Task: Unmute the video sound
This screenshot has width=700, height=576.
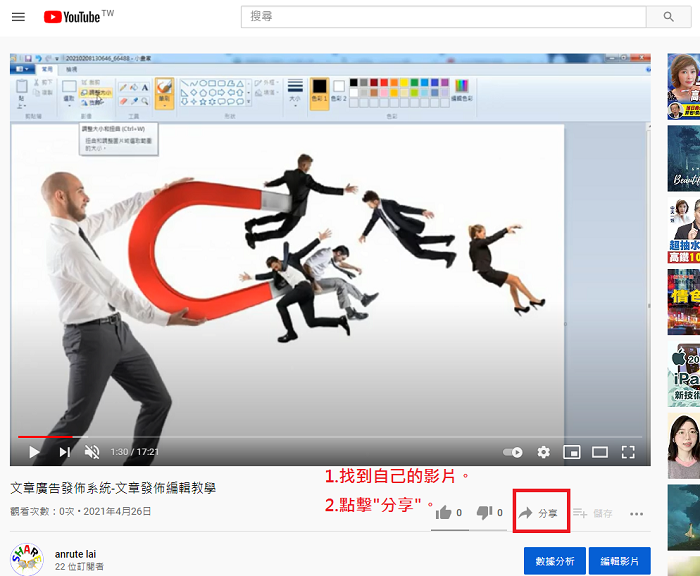Action: [x=92, y=452]
